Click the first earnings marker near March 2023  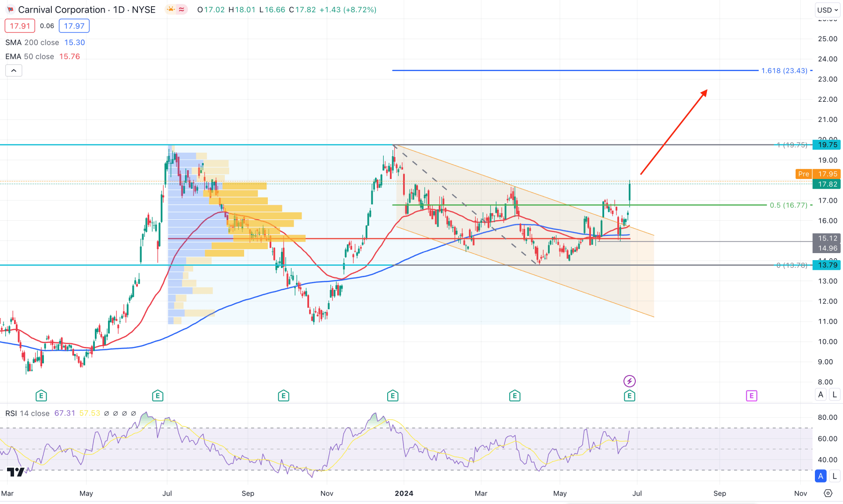click(41, 396)
